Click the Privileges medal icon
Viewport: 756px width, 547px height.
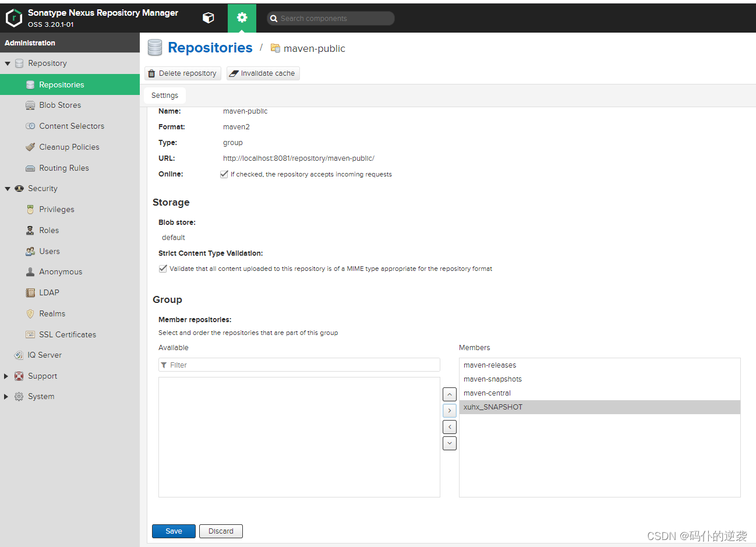tap(30, 210)
